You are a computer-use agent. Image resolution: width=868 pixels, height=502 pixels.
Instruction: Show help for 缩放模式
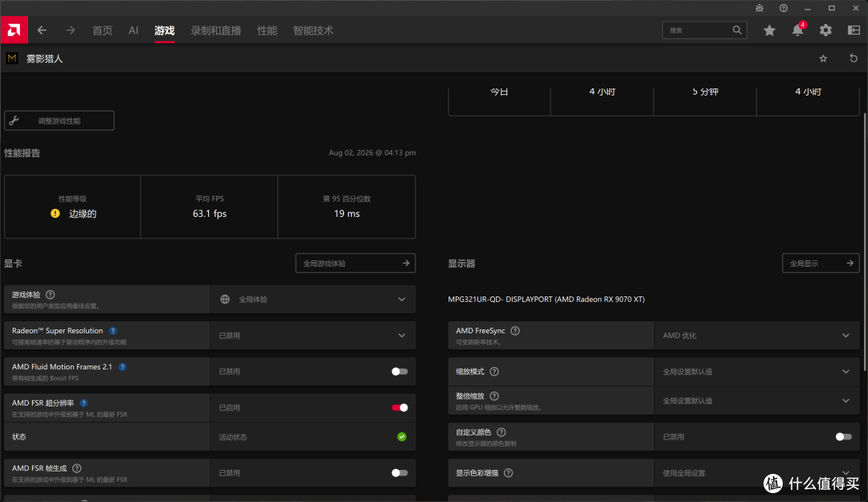coord(494,371)
